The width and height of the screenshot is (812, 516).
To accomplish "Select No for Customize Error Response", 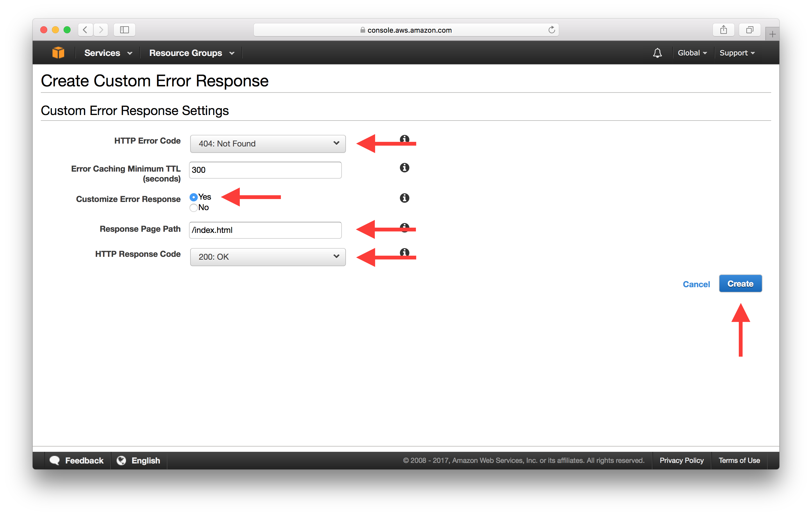I will 194,207.
